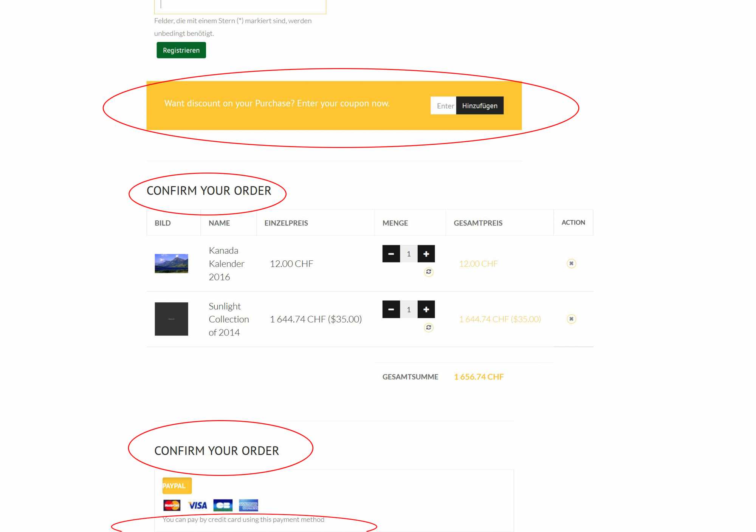Select the PAYPAL payment method
756x532 pixels.
177,486
